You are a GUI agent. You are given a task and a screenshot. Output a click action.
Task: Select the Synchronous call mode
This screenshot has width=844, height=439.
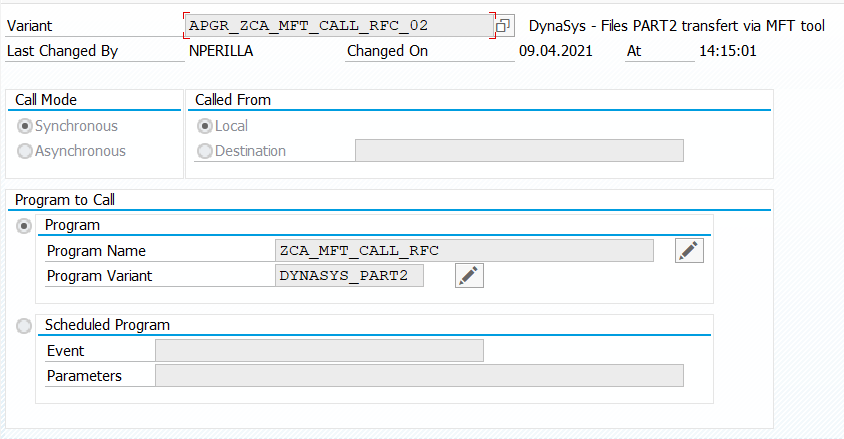click(x=25, y=126)
